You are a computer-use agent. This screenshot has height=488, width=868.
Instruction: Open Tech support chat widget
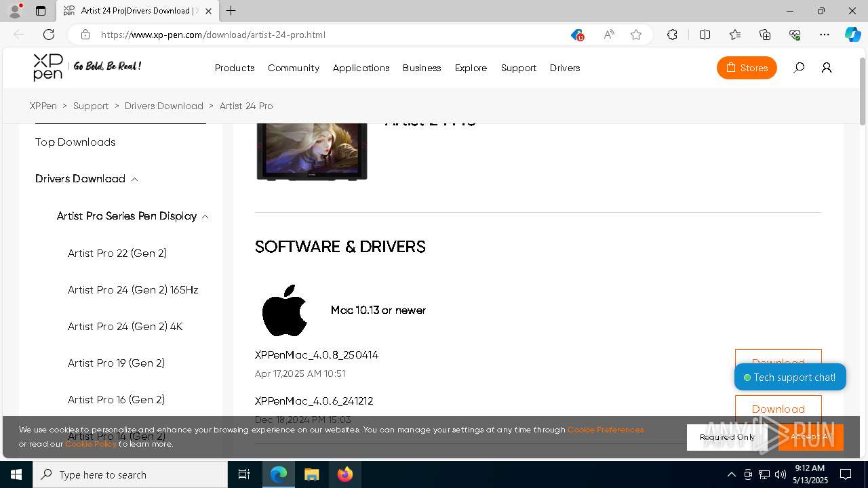click(x=790, y=378)
